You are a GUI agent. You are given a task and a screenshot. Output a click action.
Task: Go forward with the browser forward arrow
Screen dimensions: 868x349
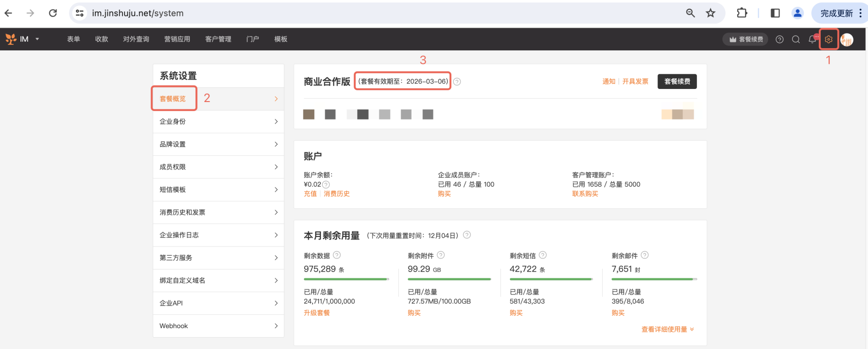point(30,13)
